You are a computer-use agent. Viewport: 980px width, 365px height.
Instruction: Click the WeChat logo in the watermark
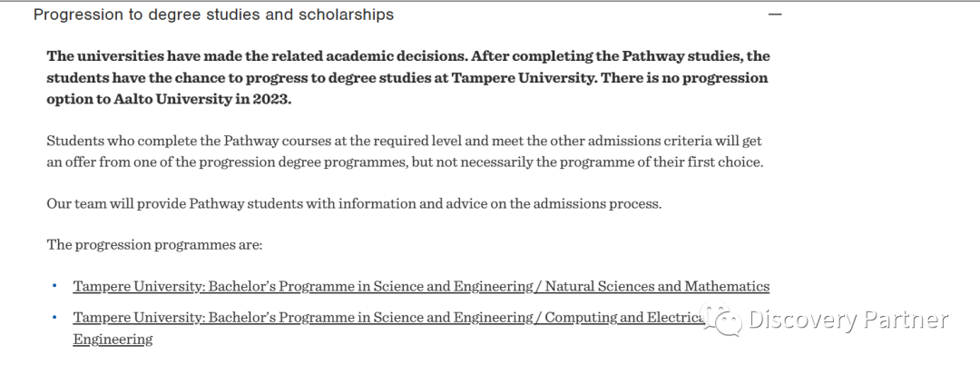coord(720,319)
